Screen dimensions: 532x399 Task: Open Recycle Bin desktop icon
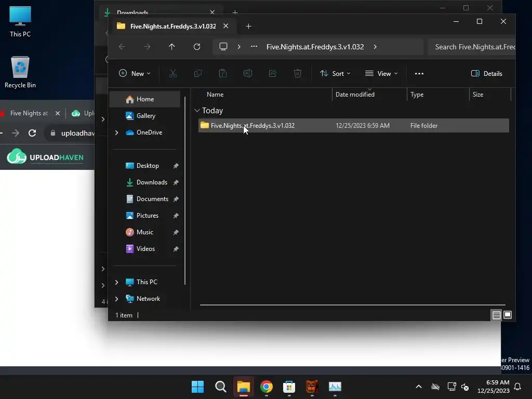20,72
